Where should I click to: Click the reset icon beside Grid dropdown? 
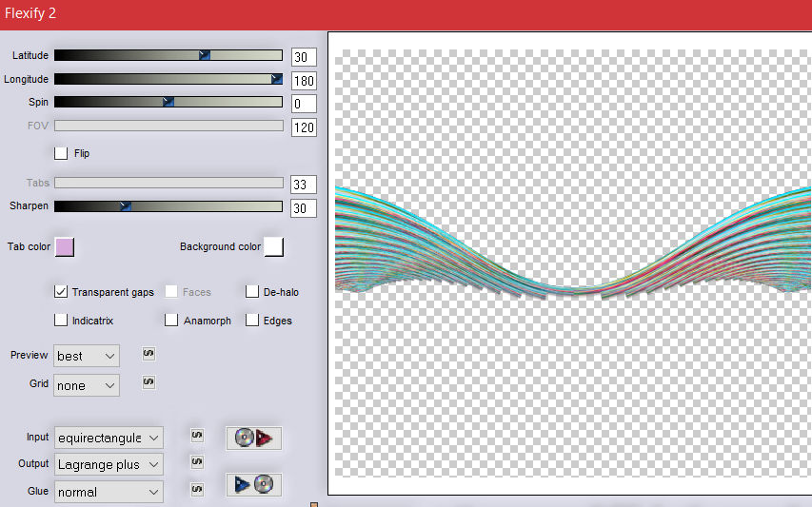coord(149,382)
